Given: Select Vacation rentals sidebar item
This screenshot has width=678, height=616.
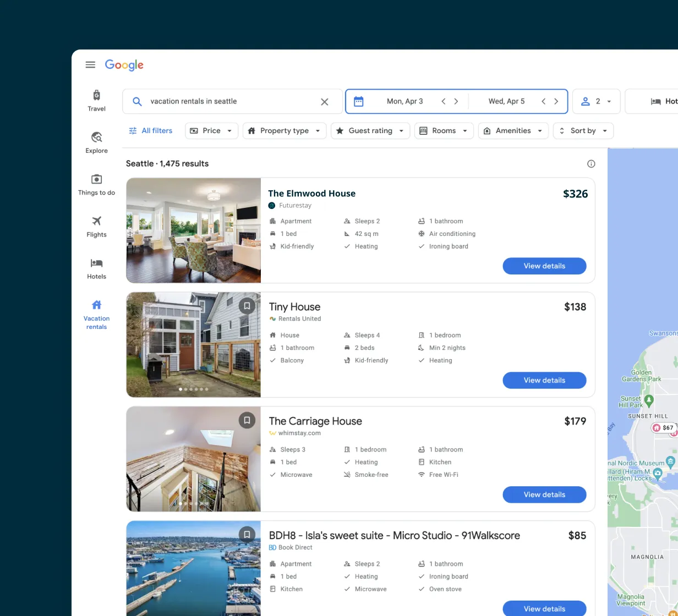Looking at the screenshot, I should [96, 315].
